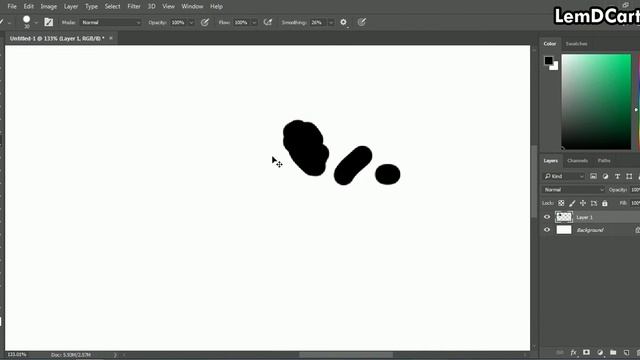Create a new layer icon

(627, 352)
